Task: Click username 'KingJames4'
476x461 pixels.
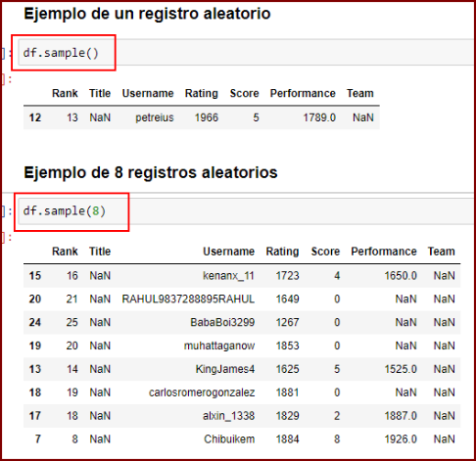Action: tap(225, 369)
